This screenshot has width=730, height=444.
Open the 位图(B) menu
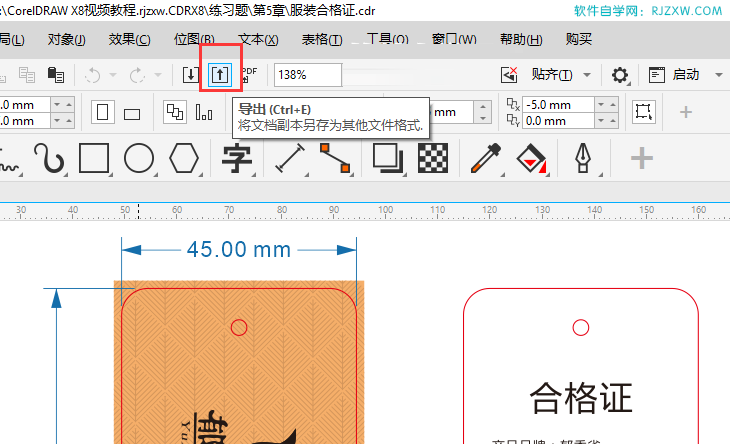(x=194, y=40)
